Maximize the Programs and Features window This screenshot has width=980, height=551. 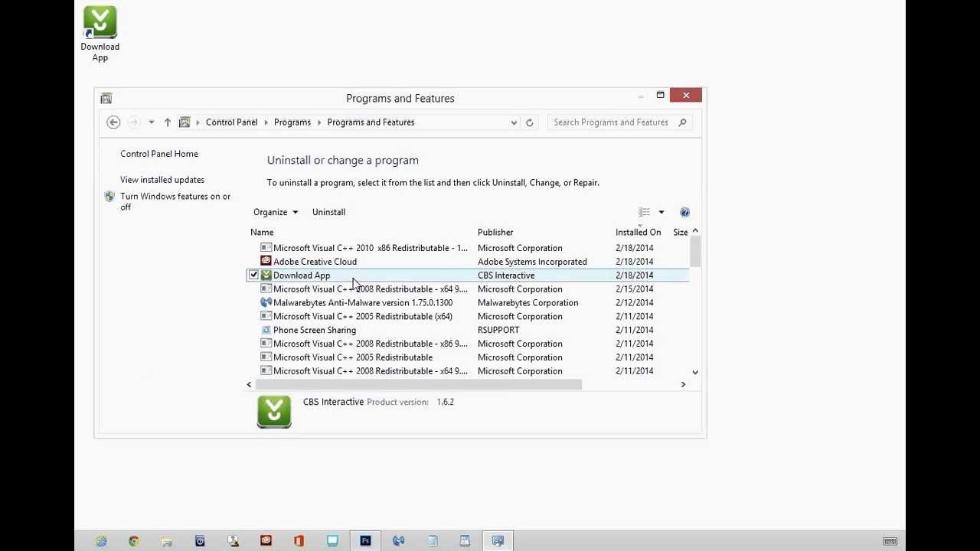[660, 95]
